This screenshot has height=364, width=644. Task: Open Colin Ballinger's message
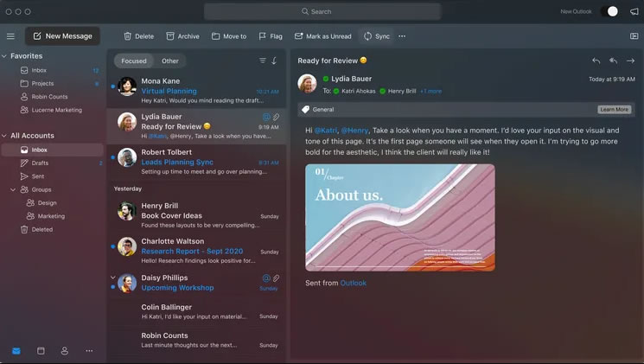196,312
